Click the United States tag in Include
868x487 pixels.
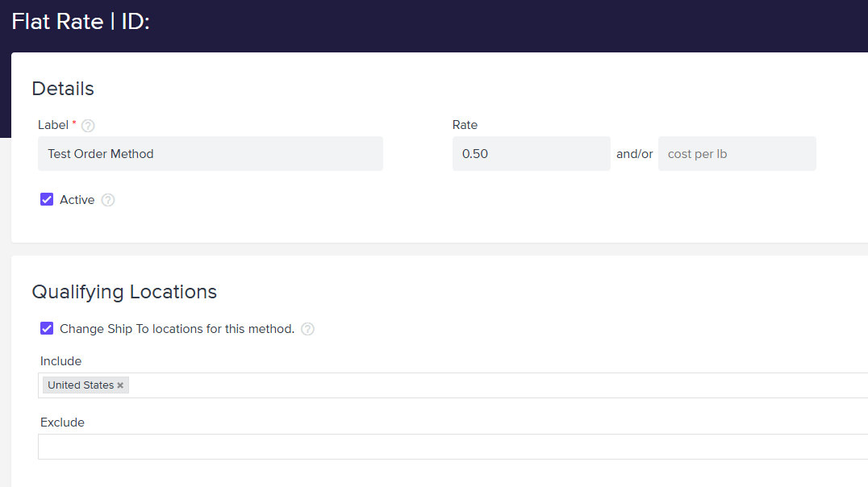coord(79,385)
